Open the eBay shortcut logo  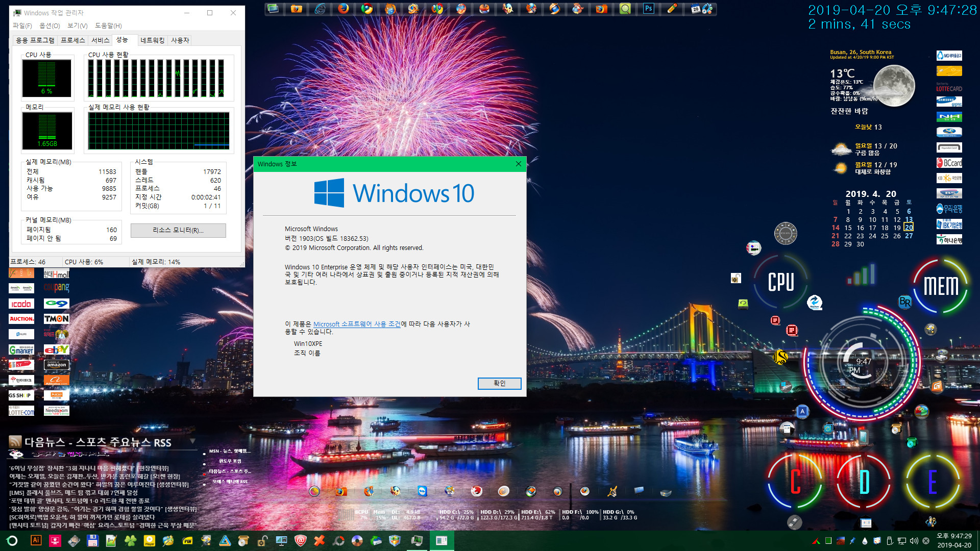point(56,349)
